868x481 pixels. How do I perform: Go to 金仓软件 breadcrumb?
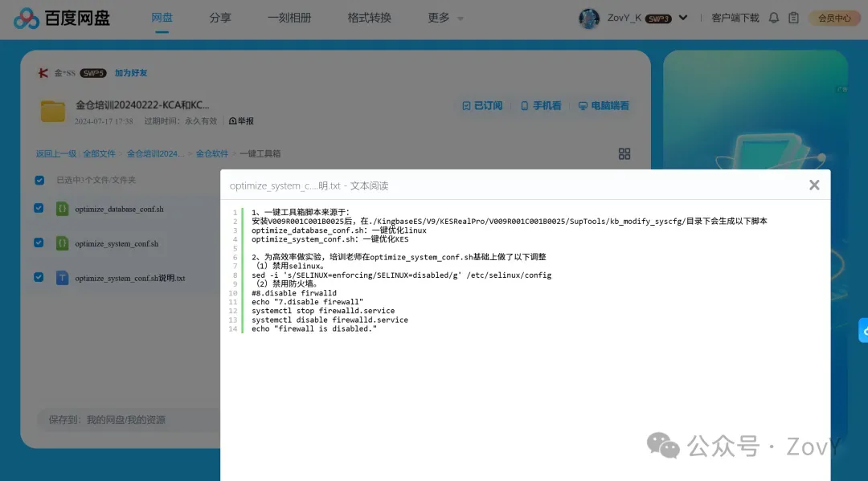211,153
